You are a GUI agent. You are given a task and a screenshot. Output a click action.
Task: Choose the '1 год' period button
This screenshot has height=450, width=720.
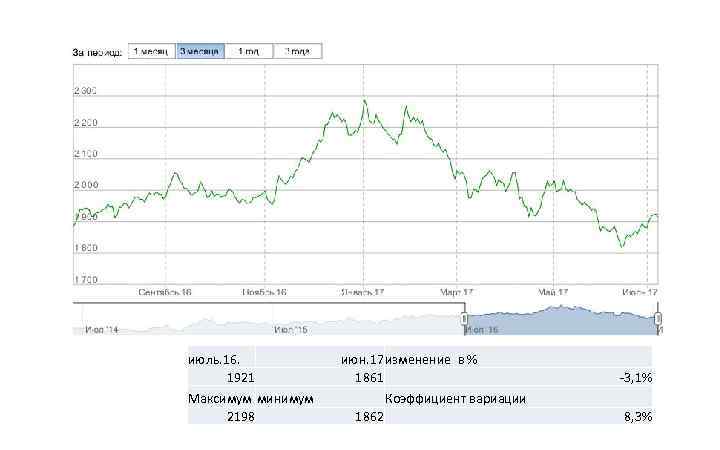[249, 51]
